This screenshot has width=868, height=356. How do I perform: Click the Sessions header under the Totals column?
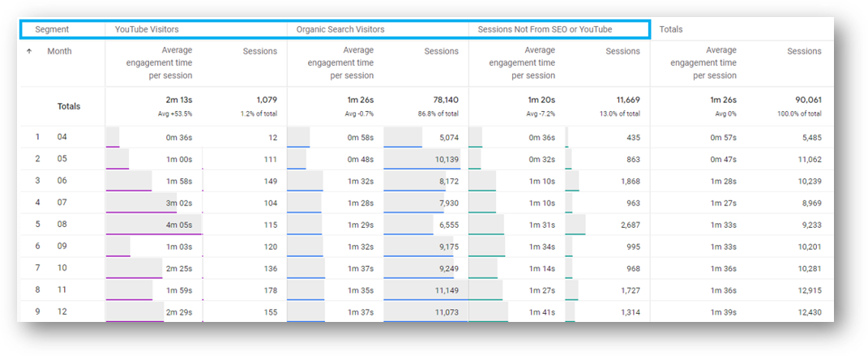805,51
